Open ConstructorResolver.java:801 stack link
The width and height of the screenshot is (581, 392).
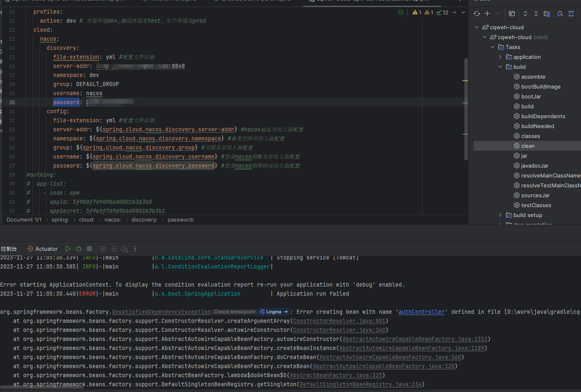[339, 321]
